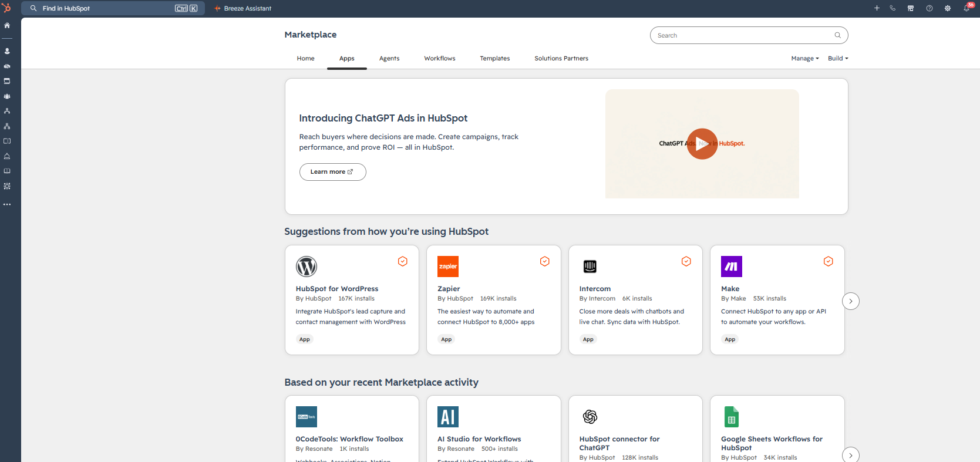The image size is (980, 462).
Task: Open the Make app card
Action: [x=777, y=300]
